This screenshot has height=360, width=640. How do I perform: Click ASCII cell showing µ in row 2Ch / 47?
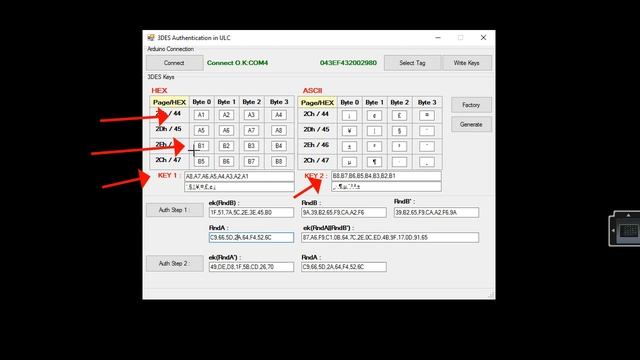[x=349, y=162]
